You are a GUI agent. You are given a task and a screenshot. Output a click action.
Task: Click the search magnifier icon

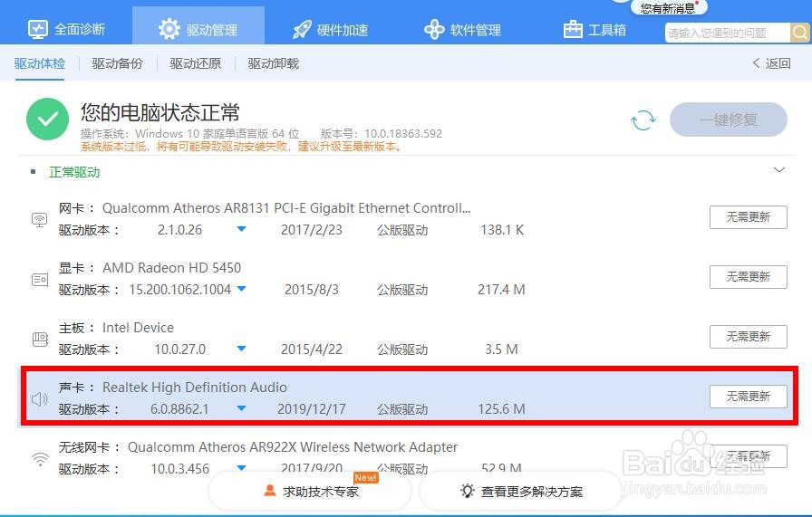(x=800, y=34)
